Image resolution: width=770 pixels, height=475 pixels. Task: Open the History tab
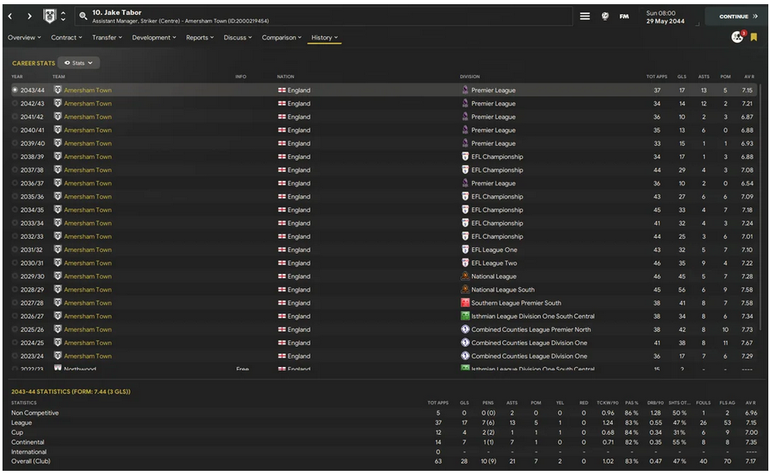tap(324, 37)
